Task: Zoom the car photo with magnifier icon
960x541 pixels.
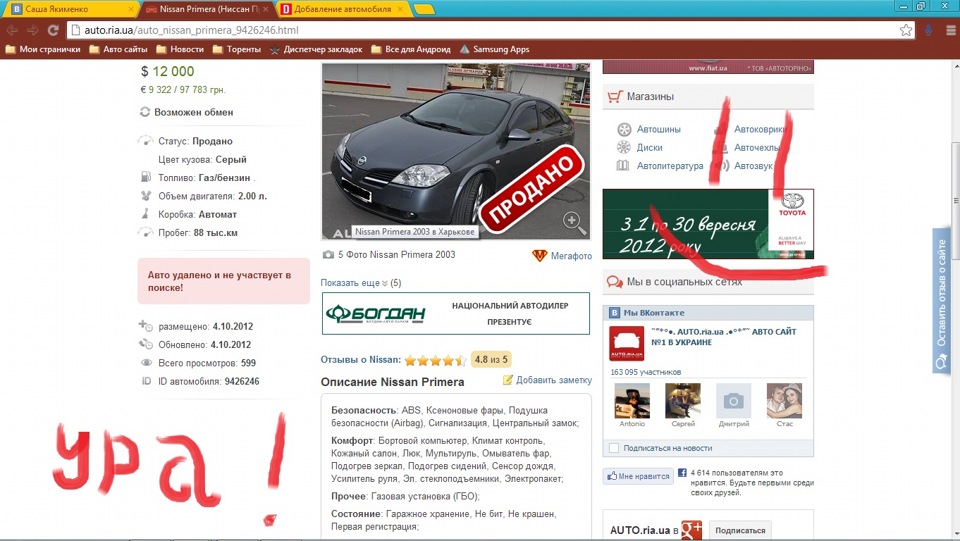Action: click(x=574, y=223)
